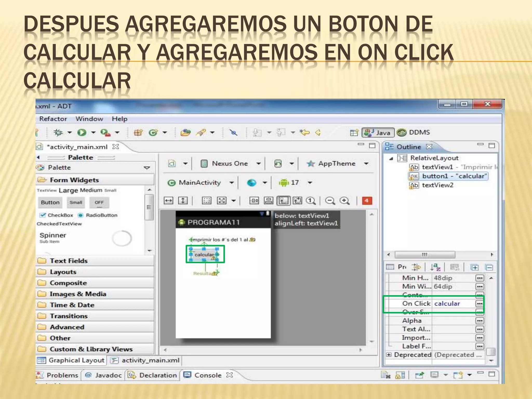The width and height of the screenshot is (532, 399).
Task: Click ellipsis button for On Click property
Action: [480, 303]
